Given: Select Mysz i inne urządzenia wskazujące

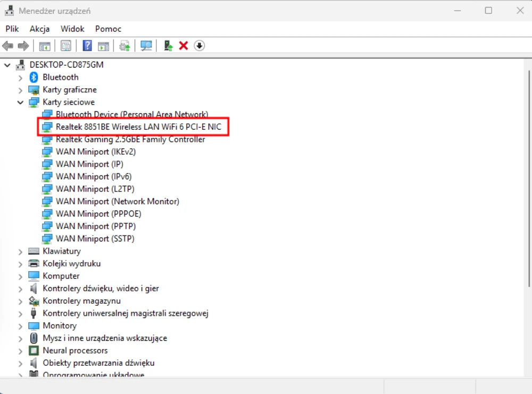Looking at the screenshot, I should (105, 338).
